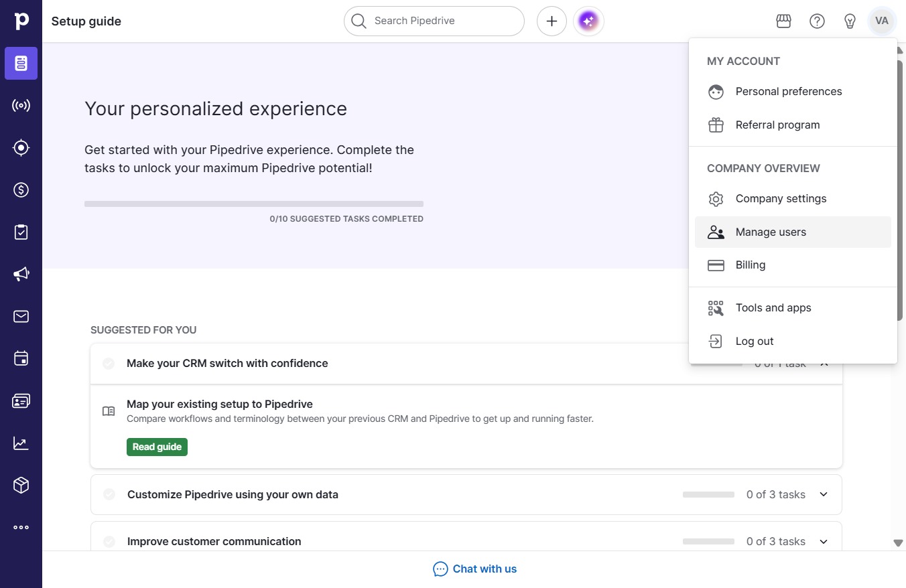Open Leads target icon in sidebar
Viewport: 906px width, 588px height.
[x=21, y=148]
